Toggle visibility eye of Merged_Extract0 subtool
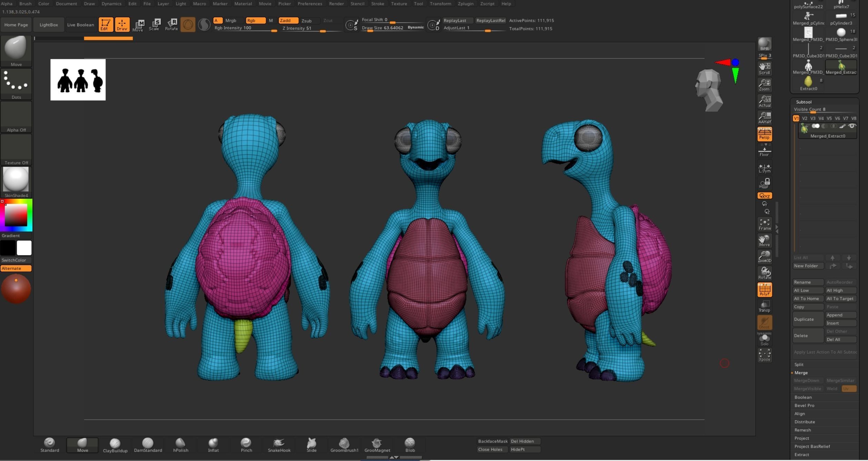 click(852, 126)
